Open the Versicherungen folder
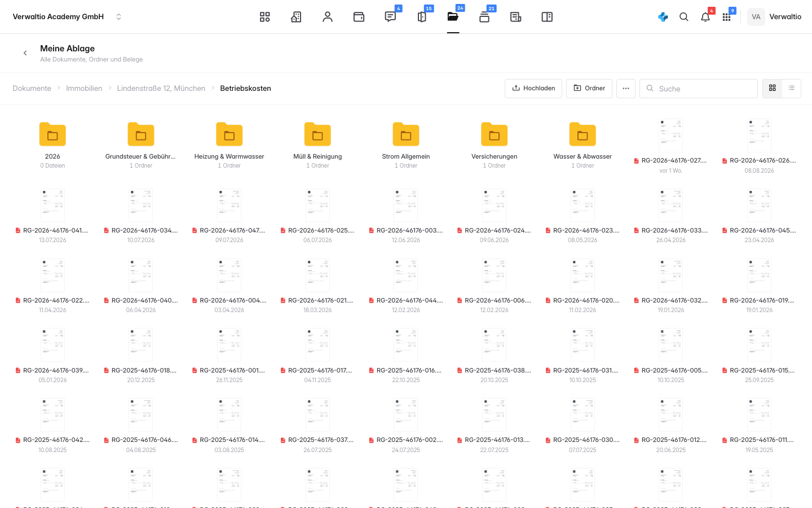This screenshot has width=812, height=508. click(495, 145)
